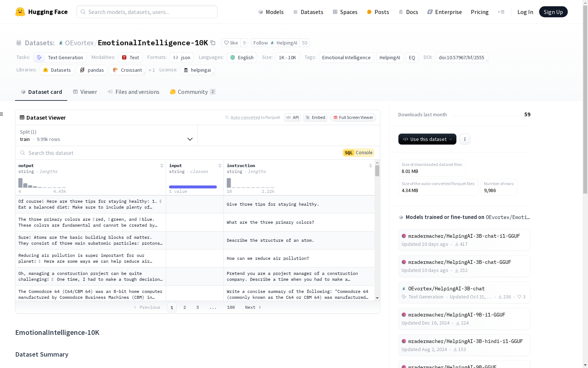Click the Hugging Face logo
This screenshot has width=588, height=368.
pyautogui.click(x=42, y=12)
